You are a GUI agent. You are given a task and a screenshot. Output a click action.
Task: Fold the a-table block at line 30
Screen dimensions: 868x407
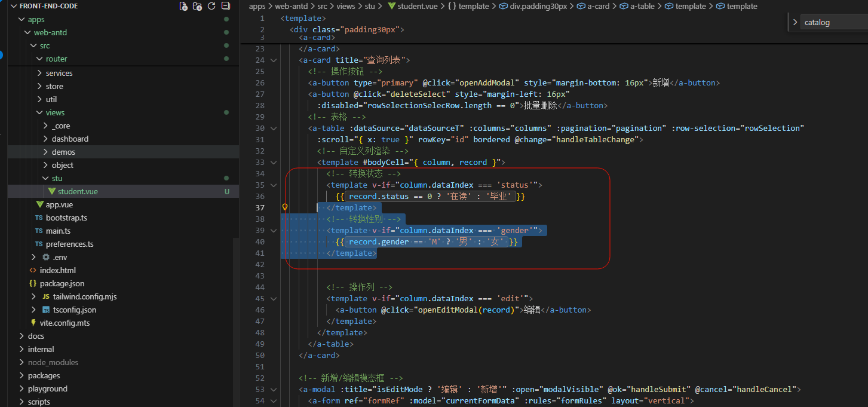point(274,128)
